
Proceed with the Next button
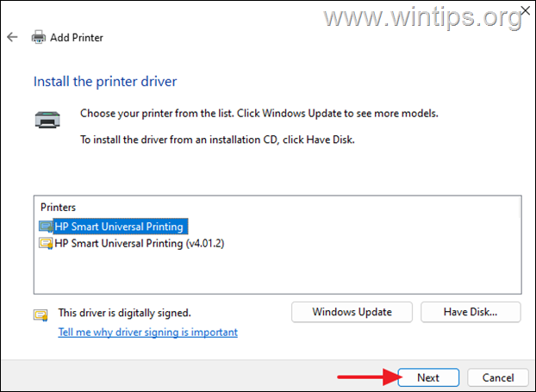[x=428, y=377]
